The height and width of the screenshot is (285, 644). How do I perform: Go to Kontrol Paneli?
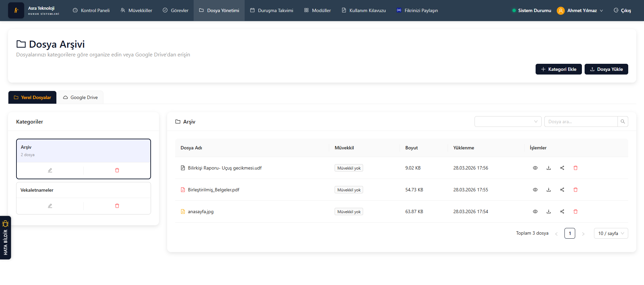(91, 10)
